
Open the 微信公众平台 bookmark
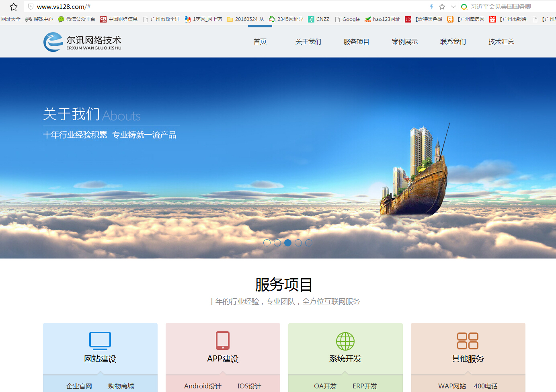click(x=77, y=19)
